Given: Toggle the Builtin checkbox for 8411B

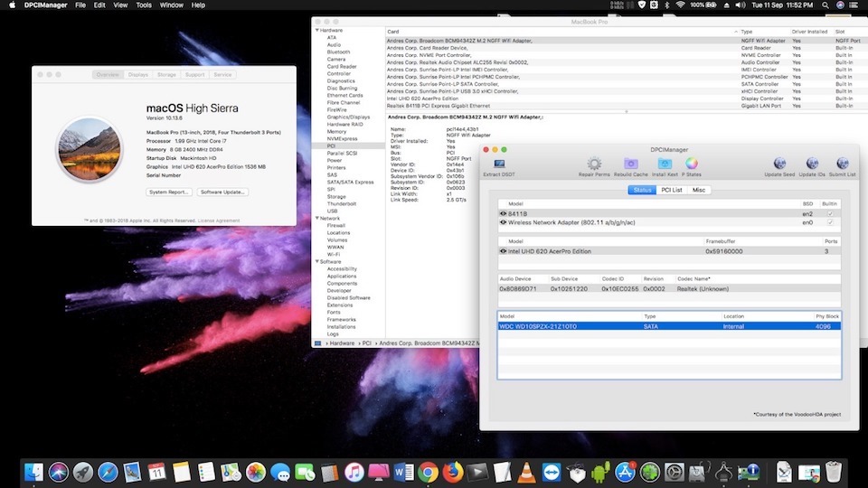Looking at the screenshot, I should coord(831,213).
